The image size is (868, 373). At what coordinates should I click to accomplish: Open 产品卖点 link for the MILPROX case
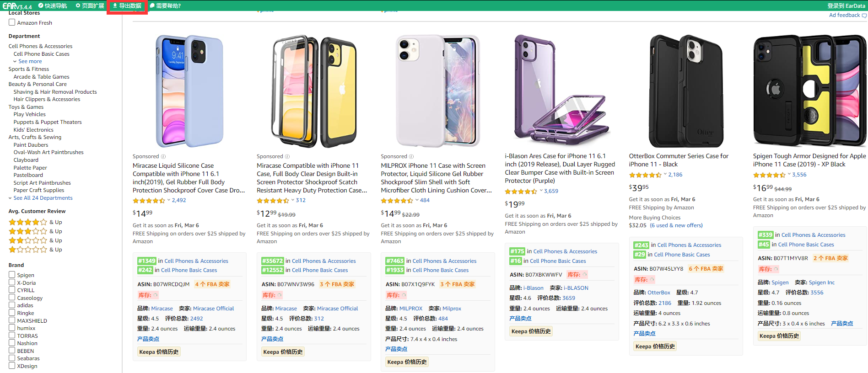coord(396,349)
